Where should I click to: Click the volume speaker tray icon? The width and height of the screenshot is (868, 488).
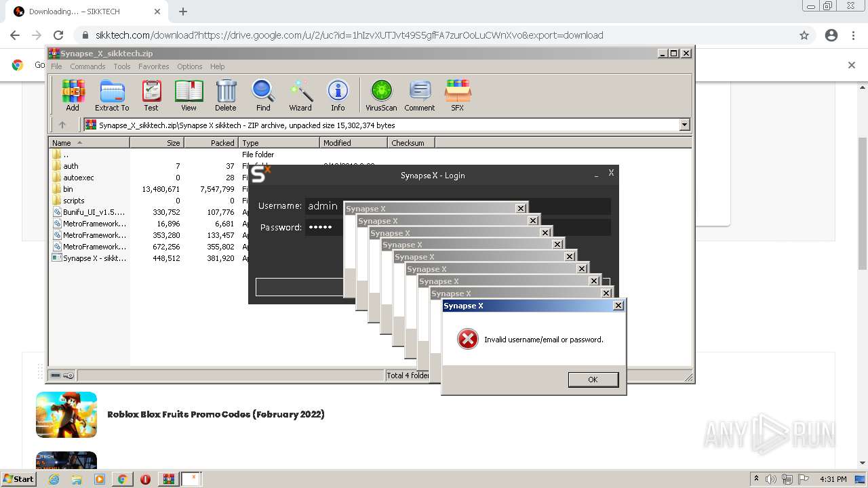[771, 479]
